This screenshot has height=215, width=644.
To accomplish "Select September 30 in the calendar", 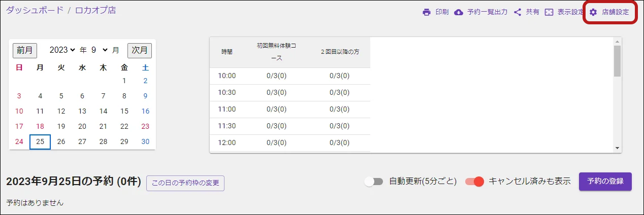I will click(145, 141).
